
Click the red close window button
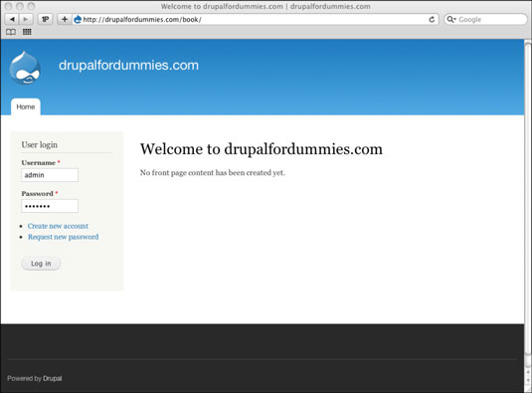click(9, 6)
